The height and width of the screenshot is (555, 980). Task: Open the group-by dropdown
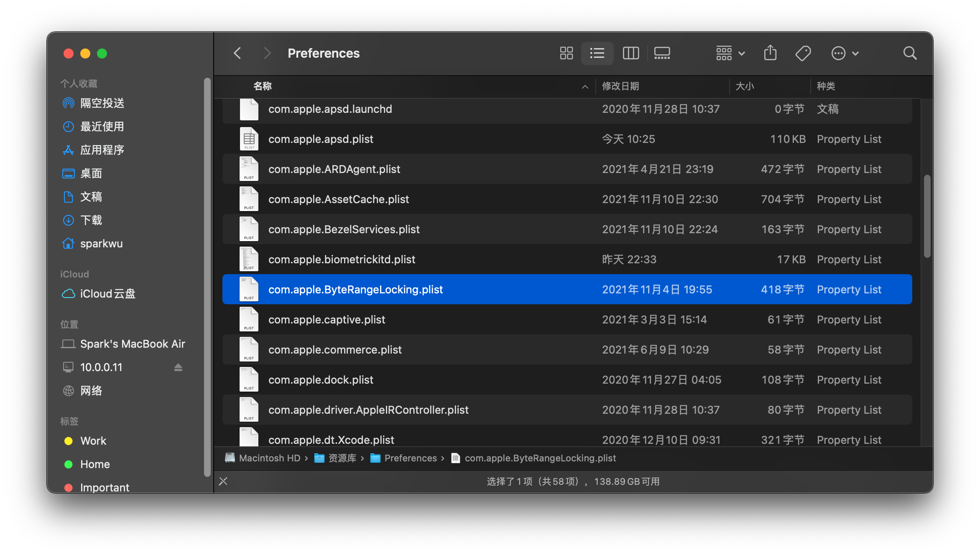(x=730, y=53)
